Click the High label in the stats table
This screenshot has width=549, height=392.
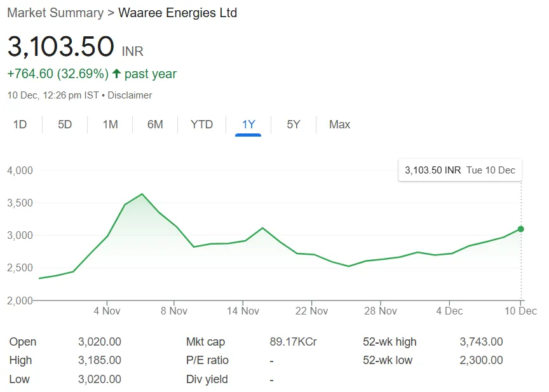pyautogui.click(x=21, y=360)
